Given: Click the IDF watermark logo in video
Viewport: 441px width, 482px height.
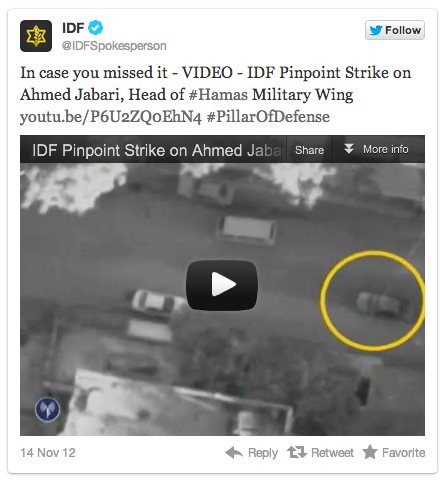Looking at the screenshot, I should pyautogui.click(x=47, y=409).
